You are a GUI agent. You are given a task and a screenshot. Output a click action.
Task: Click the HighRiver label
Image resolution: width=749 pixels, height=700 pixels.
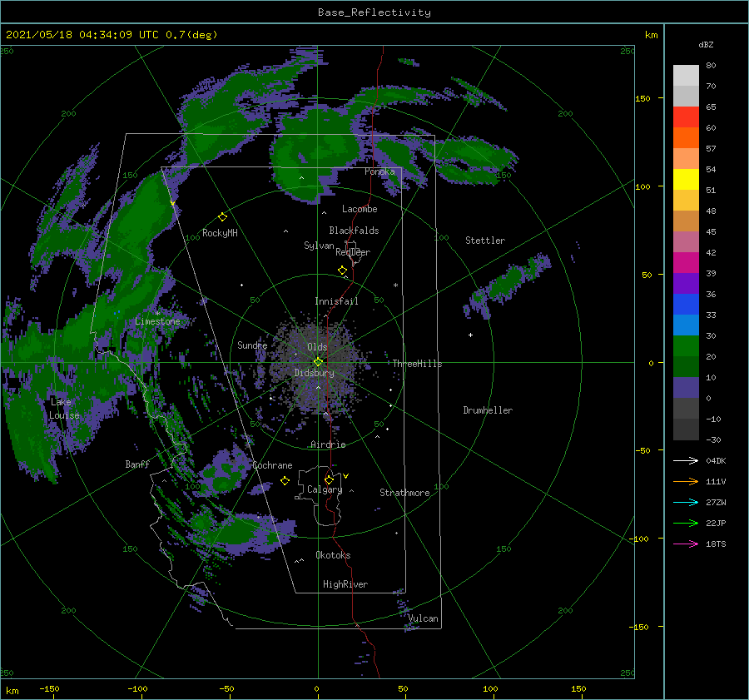click(x=345, y=584)
